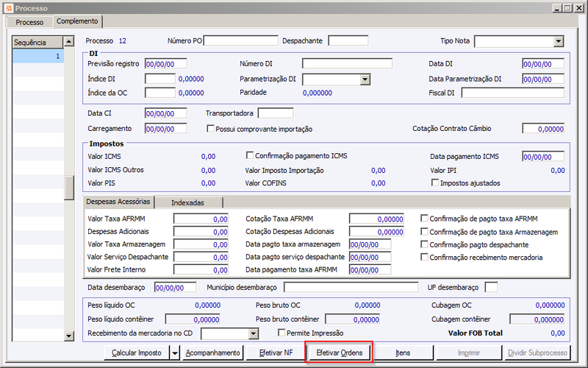Screen dimensions: 588x368
Task: Click the Processo app icon in title bar
Action: (9, 8)
